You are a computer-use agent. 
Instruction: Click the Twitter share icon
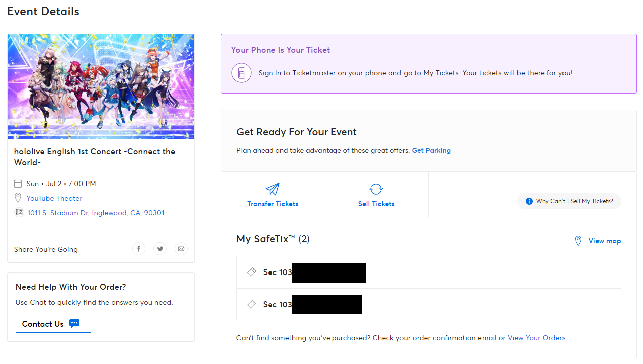coord(160,249)
